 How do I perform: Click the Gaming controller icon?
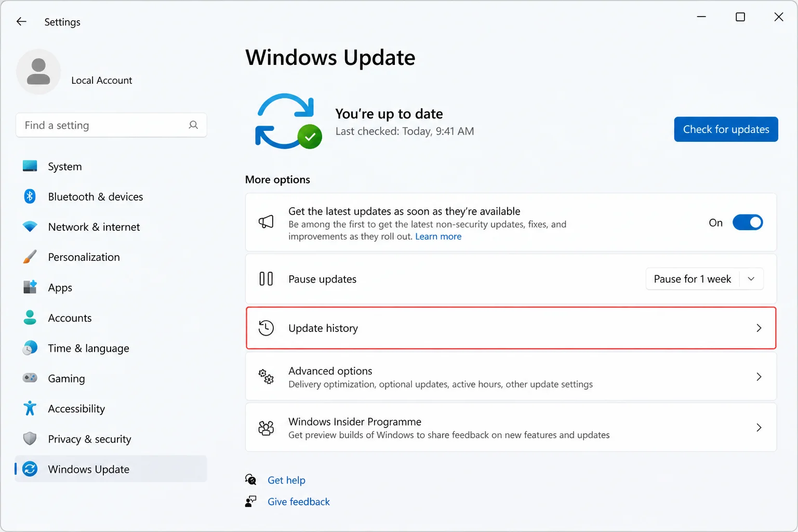[x=30, y=378]
